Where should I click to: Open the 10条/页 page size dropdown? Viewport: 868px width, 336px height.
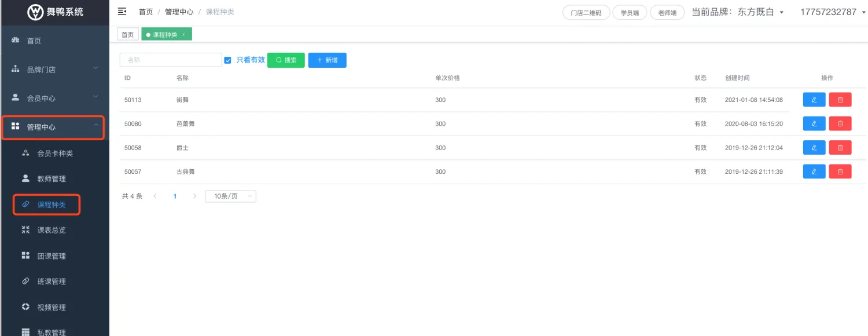click(230, 196)
